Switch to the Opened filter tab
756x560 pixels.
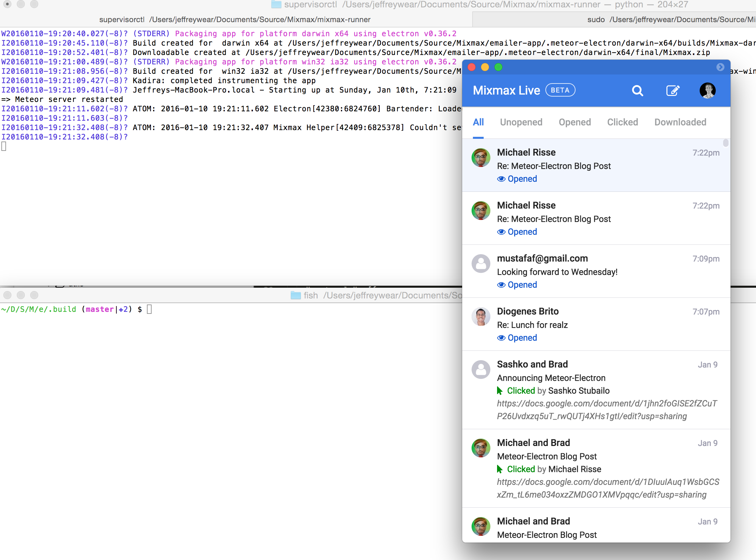coord(575,122)
